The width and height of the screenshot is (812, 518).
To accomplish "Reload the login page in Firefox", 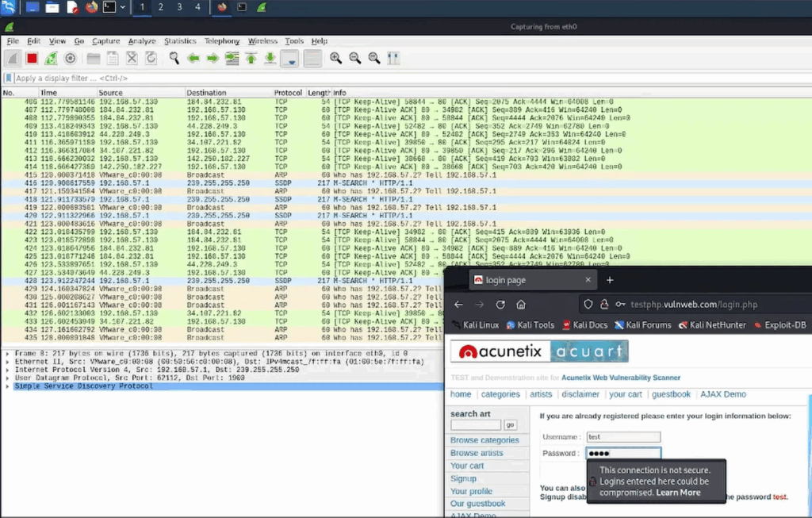I will (x=500, y=305).
